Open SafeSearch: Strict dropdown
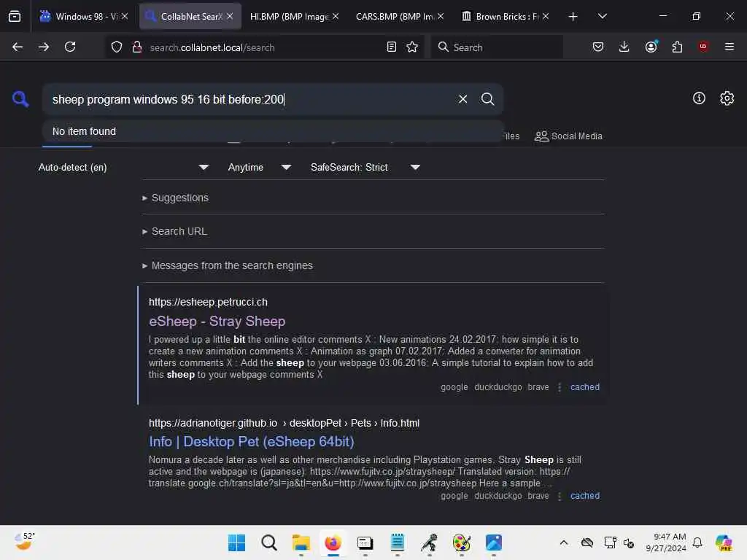 (365, 168)
